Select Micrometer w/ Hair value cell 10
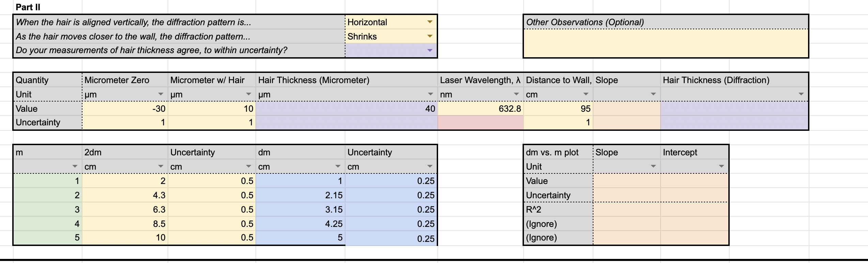The width and height of the screenshot is (868, 263). pos(212,109)
